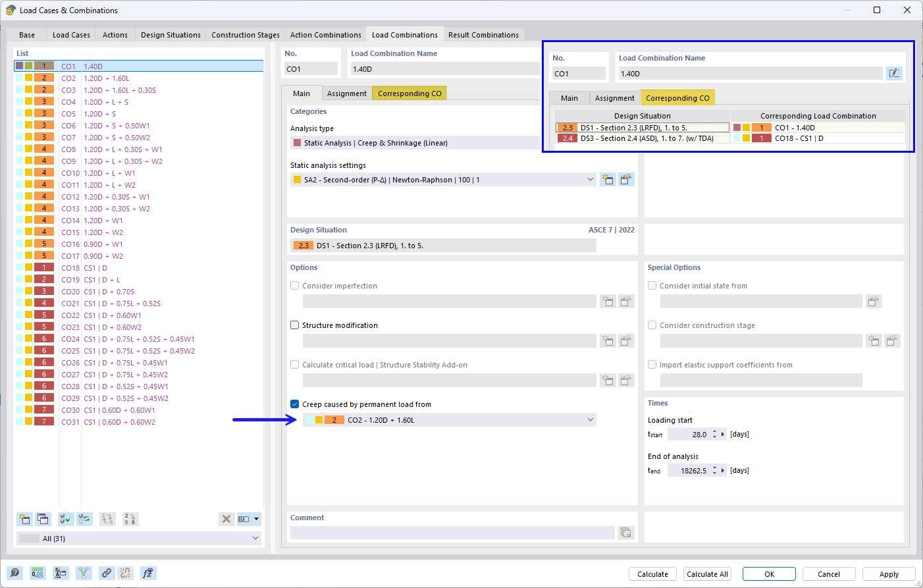Open the SA2 static analysis settings dropdown
This screenshot has width=923, height=588.
click(590, 179)
